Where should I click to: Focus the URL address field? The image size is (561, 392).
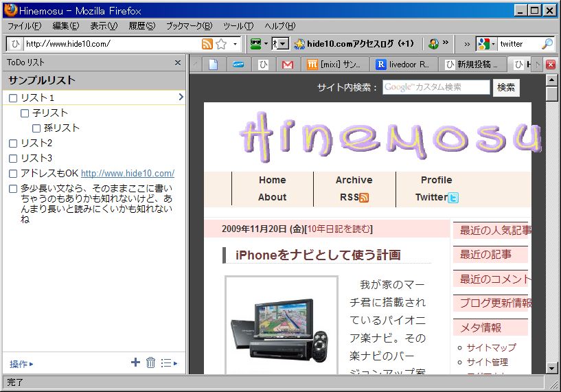(x=113, y=44)
